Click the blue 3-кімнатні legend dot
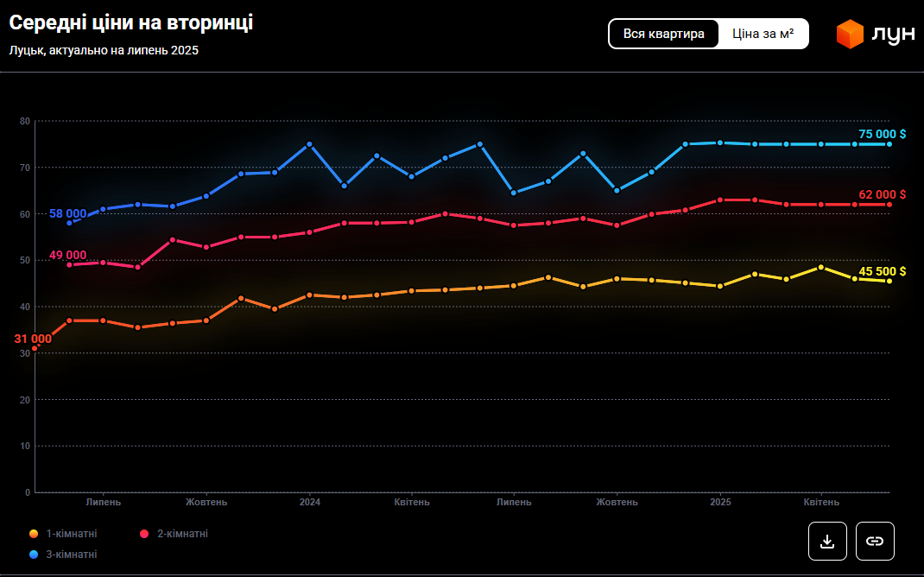Image resolution: width=924 pixels, height=577 pixels. tap(34, 555)
